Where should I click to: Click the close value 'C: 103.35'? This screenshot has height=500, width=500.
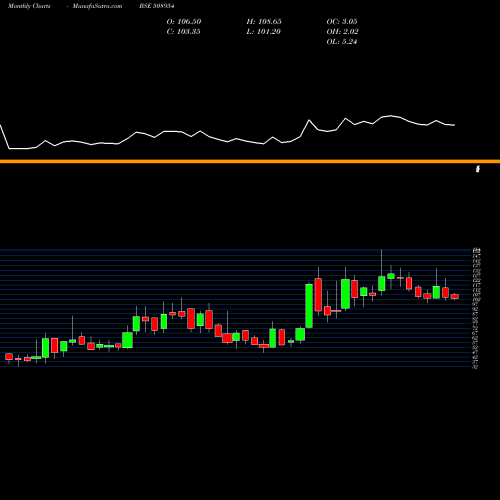[x=183, y=32]
